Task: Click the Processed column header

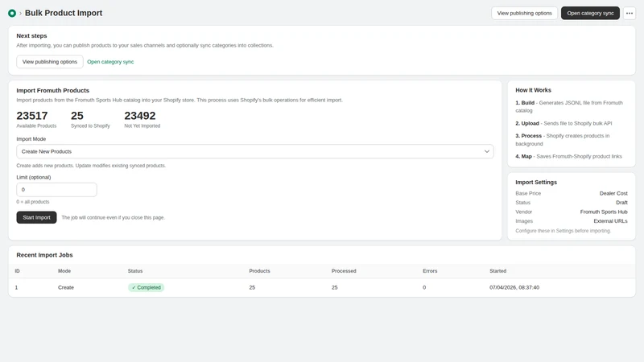Action: [x=344, y=271]
